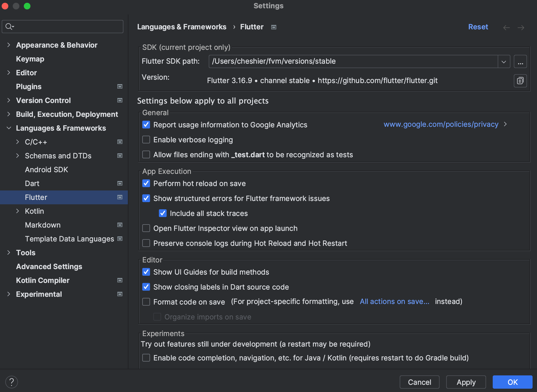Click the forward navigation arrow
Screen dimensions: 537x392
pos(521,27)
